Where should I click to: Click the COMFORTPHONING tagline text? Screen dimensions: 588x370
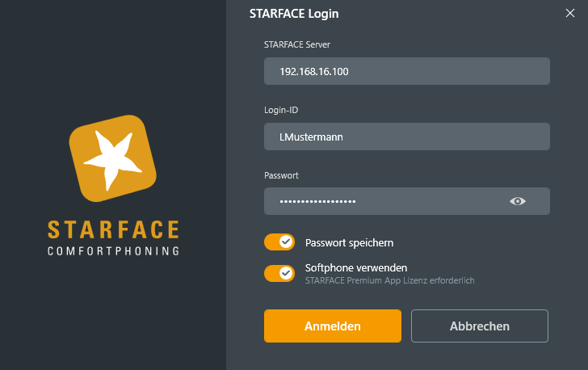113,251
